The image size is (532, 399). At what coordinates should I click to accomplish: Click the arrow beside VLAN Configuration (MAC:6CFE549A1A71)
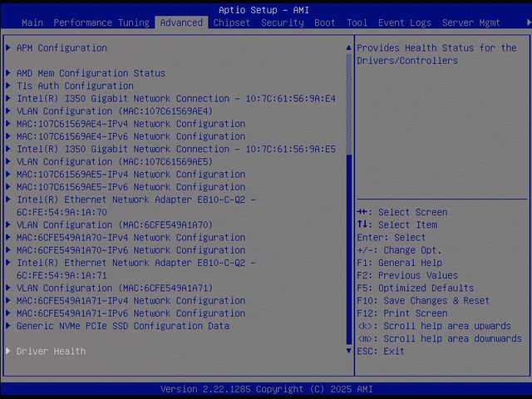pos(8,288)
